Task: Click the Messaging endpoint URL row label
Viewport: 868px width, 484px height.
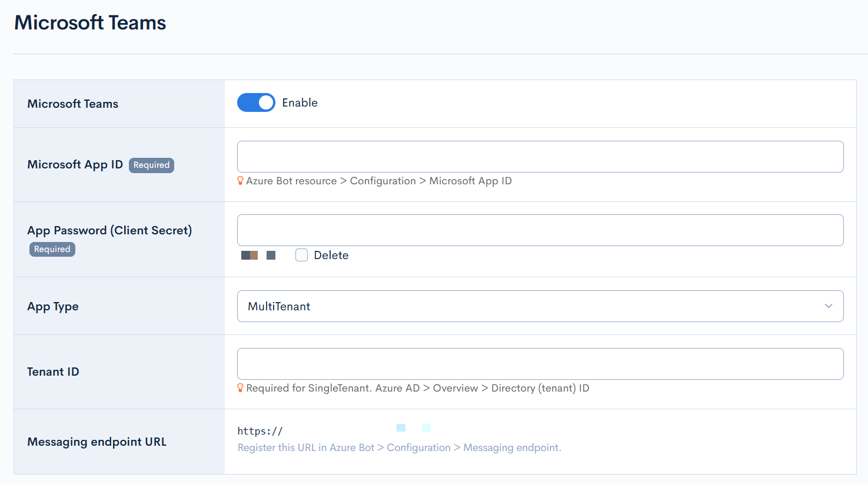Action: (x=97, y=442)
